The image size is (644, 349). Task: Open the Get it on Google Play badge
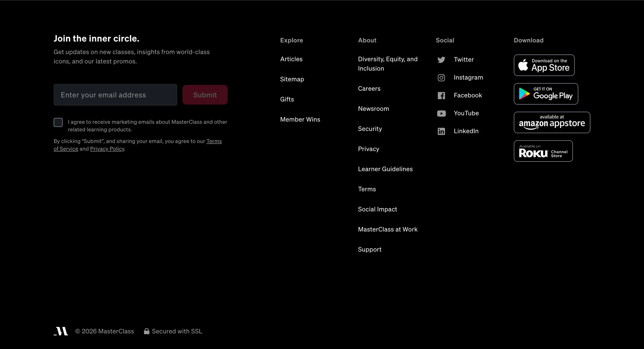click(x=546, y=94)
